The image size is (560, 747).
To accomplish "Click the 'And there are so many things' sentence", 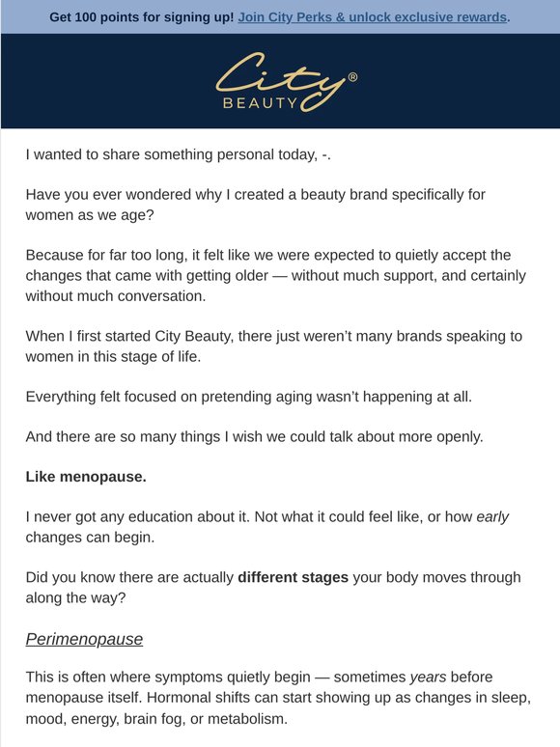I will click(255, 436).
